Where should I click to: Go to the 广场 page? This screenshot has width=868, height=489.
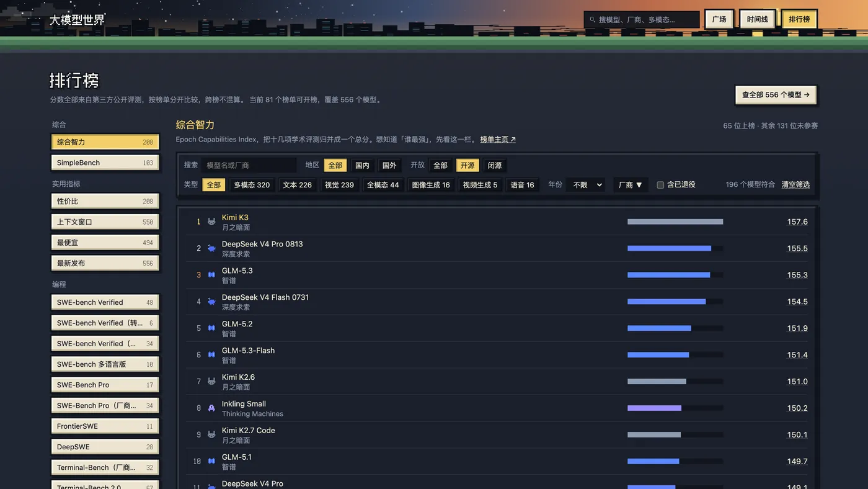pos(719,19)
